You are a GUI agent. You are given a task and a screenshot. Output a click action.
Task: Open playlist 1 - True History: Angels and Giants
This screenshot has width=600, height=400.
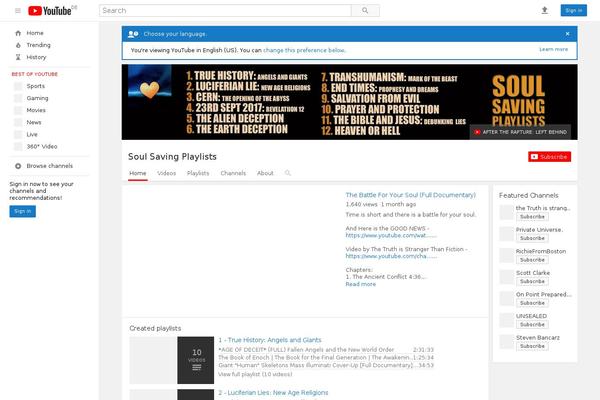point(270,340)
